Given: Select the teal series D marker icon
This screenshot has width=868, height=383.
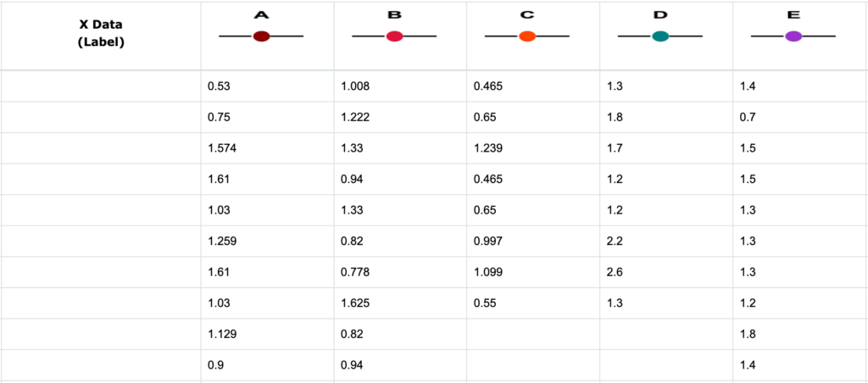Looking at the screenshot, I should (x=660, y=36).
